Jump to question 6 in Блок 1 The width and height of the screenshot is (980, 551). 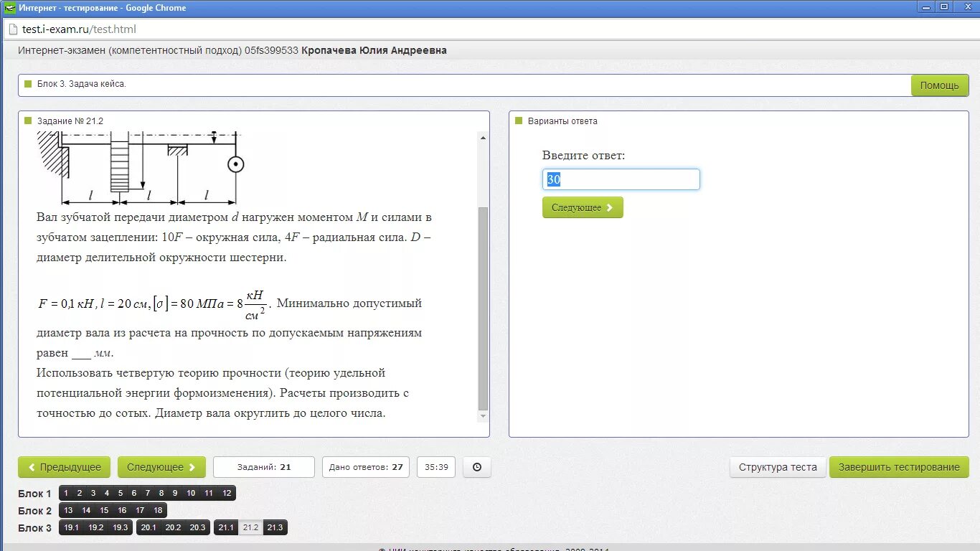coord(134,493)
